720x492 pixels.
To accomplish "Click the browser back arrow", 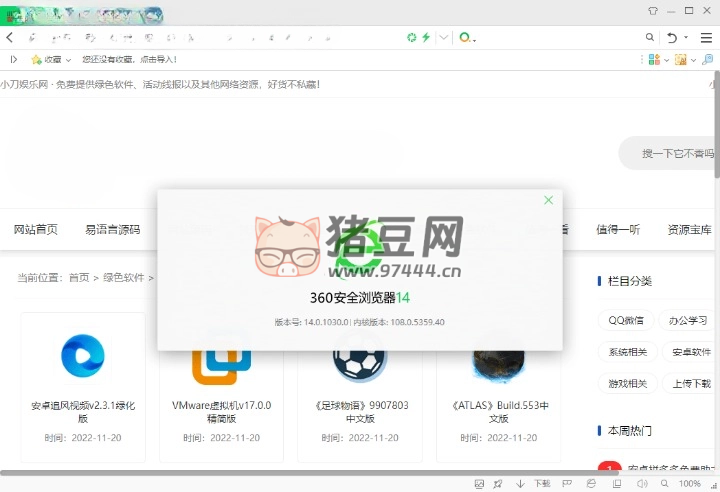I will pyautogui.click(x=10, y=37).
